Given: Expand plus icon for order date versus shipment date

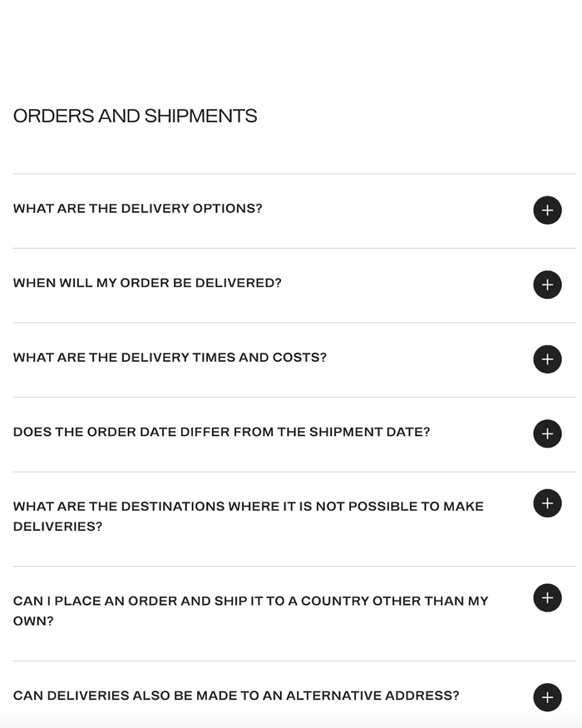Looking at the screenshot, I should click(x=547, y=433).
